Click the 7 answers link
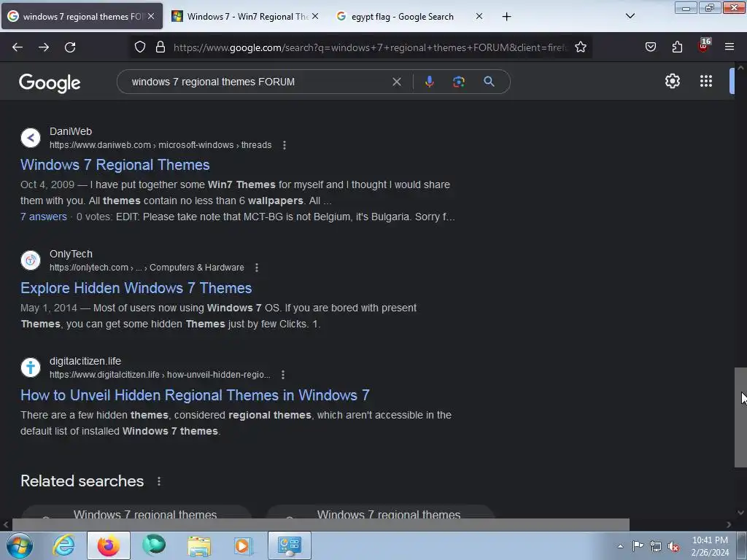 pos(43,217)
